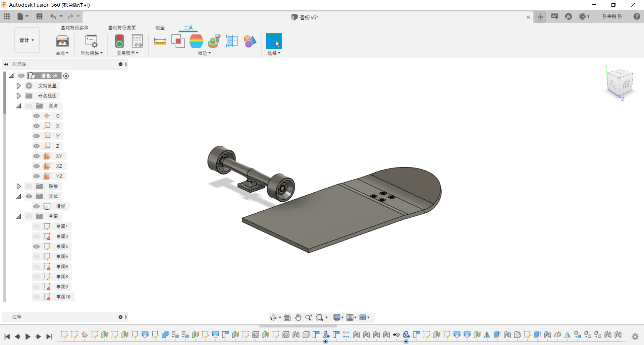The height and width of the screenshot is (345, 644).
Task: Switch to the 基础特征曲面 tab
Action: point(122,27)
